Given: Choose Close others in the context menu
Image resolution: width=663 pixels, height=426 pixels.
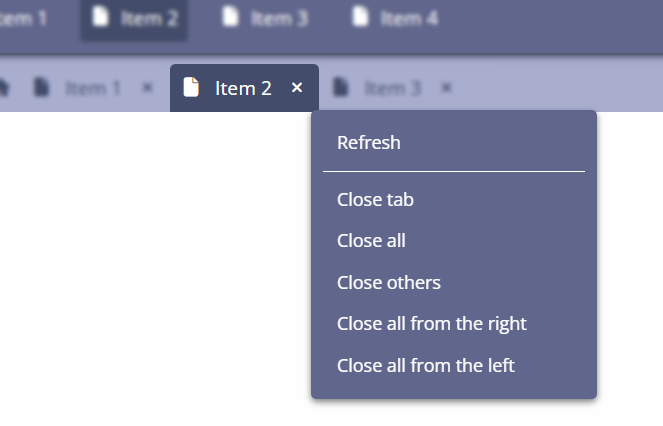Looking at the screenshot, I should (x=389, y=282).
